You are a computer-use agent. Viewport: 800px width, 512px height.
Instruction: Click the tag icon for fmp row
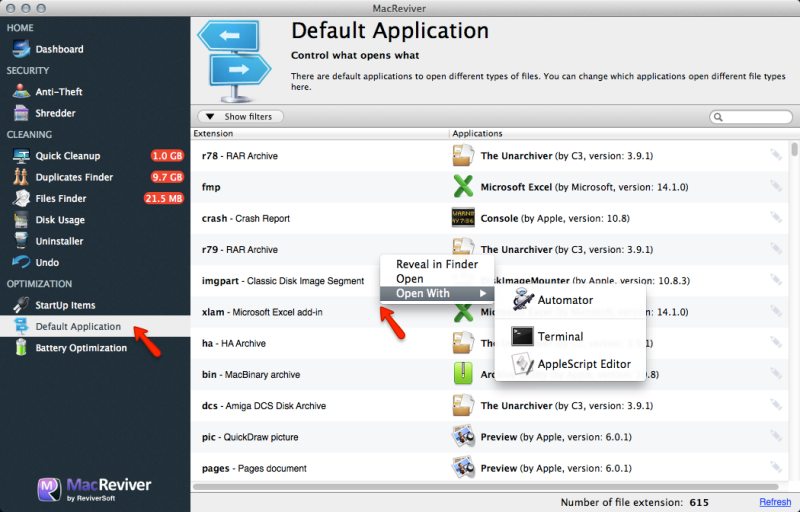click(776, 186)
